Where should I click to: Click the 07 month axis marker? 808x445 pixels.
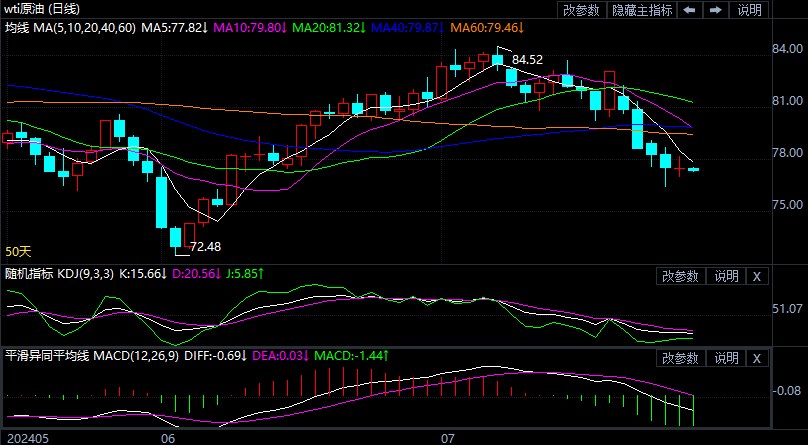(448, 438)
